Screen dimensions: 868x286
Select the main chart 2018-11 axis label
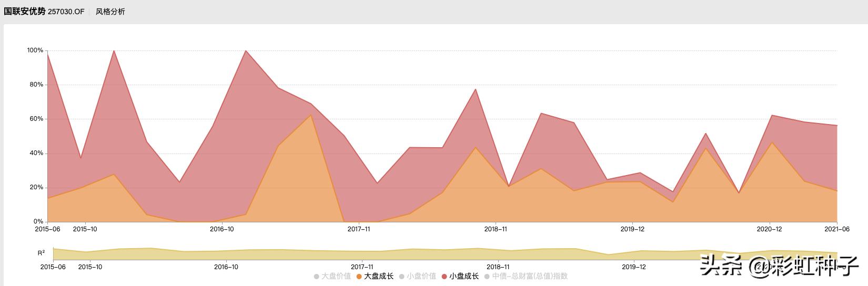coord(496,229)
